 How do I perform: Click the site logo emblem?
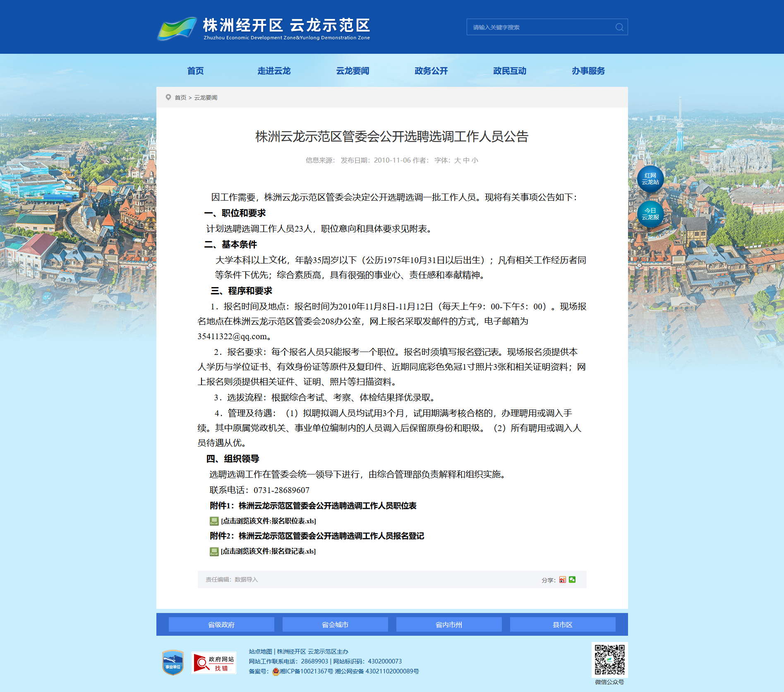[177, 28]
